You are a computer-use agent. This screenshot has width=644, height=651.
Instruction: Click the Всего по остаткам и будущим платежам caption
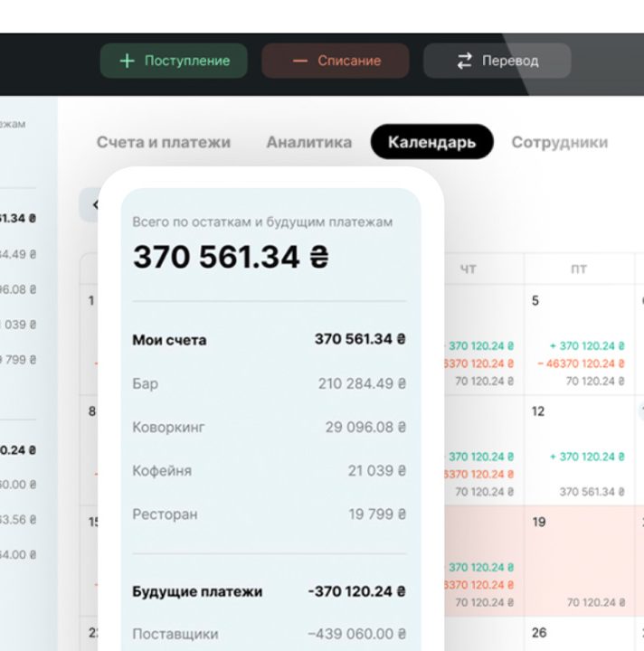tap(262, 222)
